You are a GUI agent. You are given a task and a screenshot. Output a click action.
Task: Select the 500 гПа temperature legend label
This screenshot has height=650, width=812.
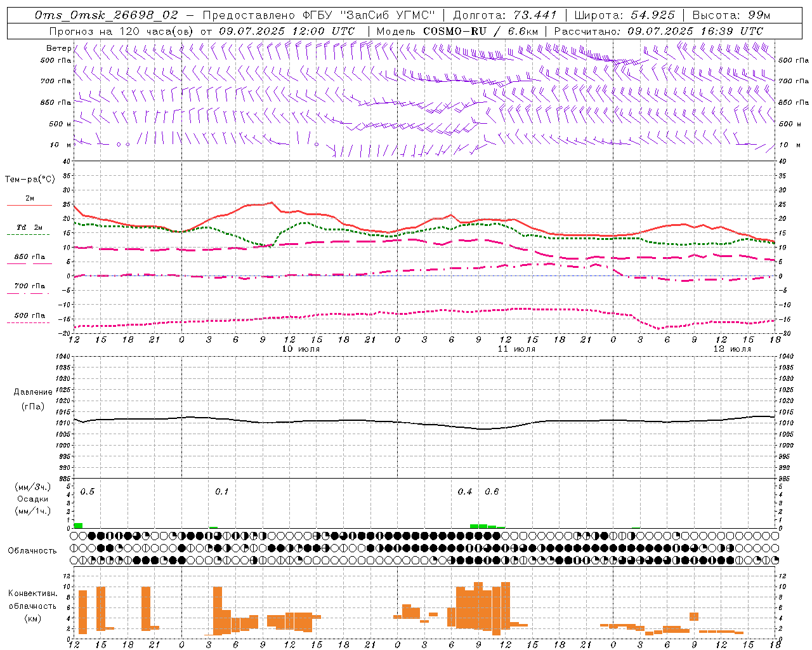tap(30, 315)
